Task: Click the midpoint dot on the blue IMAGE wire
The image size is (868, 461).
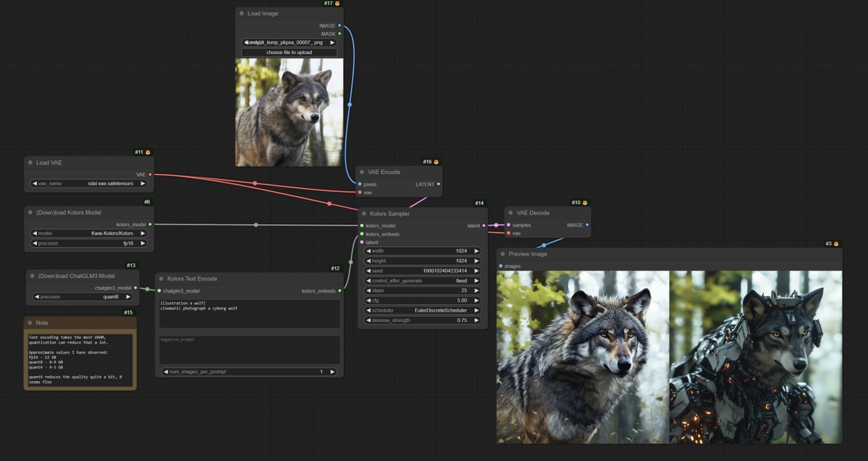Action: tap(350, 105)
